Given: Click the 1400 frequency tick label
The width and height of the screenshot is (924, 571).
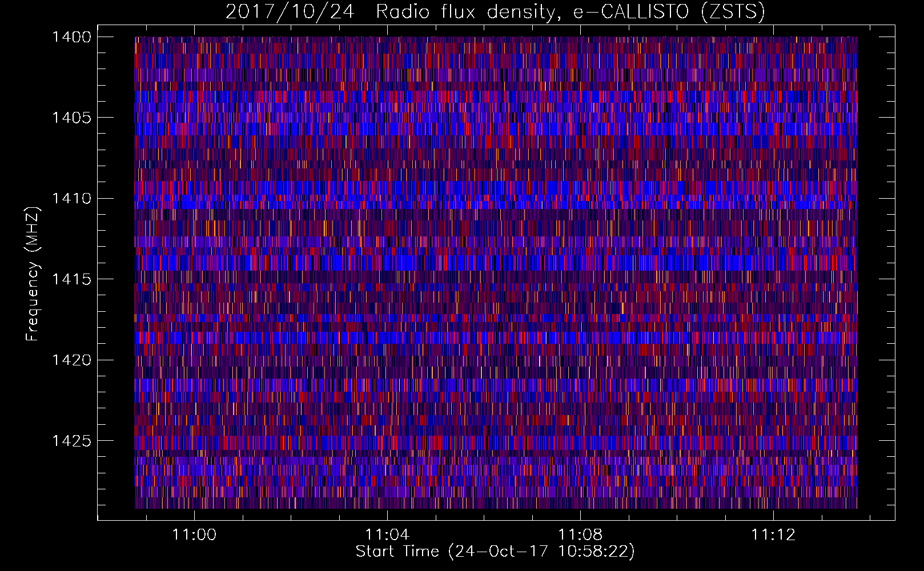Looking at the screenshot, I should (x=71, y=37).
